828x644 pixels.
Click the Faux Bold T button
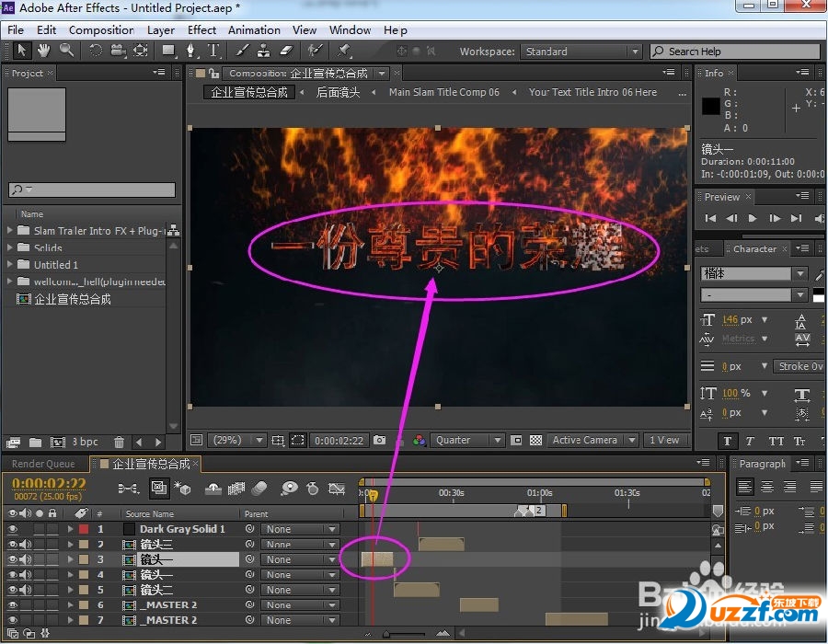pyautogui.click(x=727, y=442)
